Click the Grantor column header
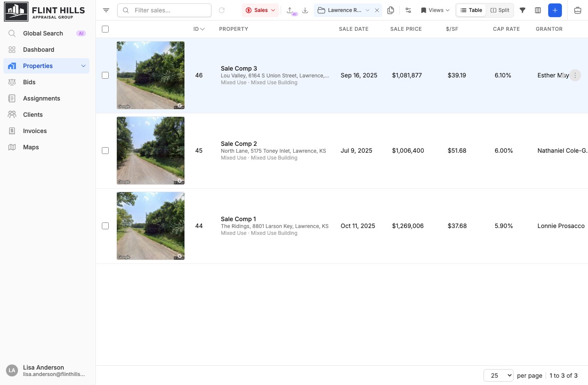Screen dimensions: 588x385 [549, 29]
